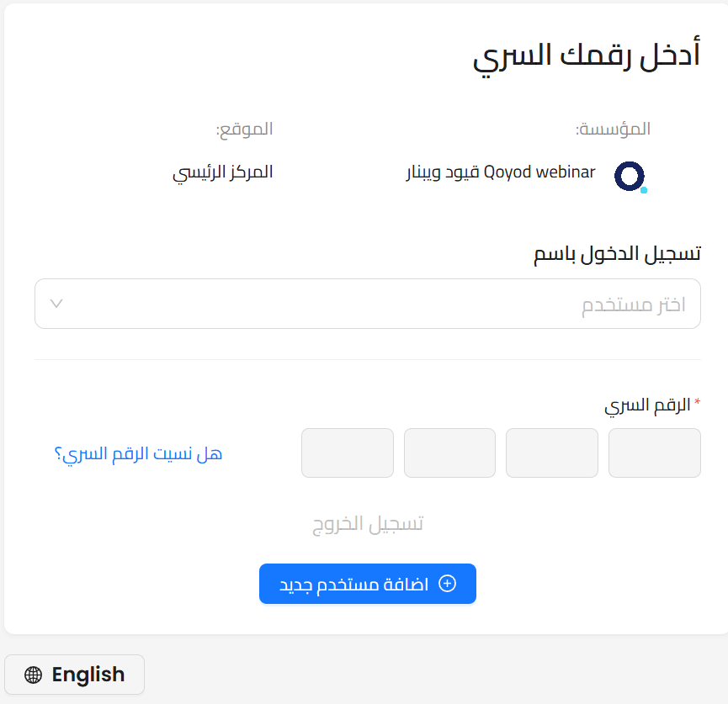Click the plus icon inside the blue button
728x704 pixels.
(449, 584)
